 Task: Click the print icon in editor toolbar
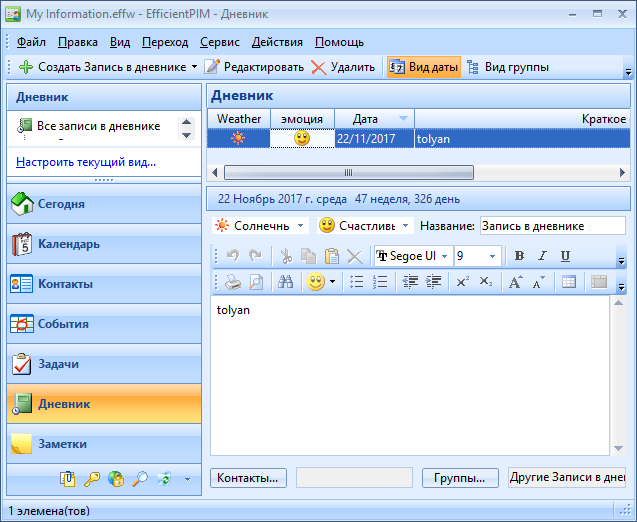click(232, 282)
